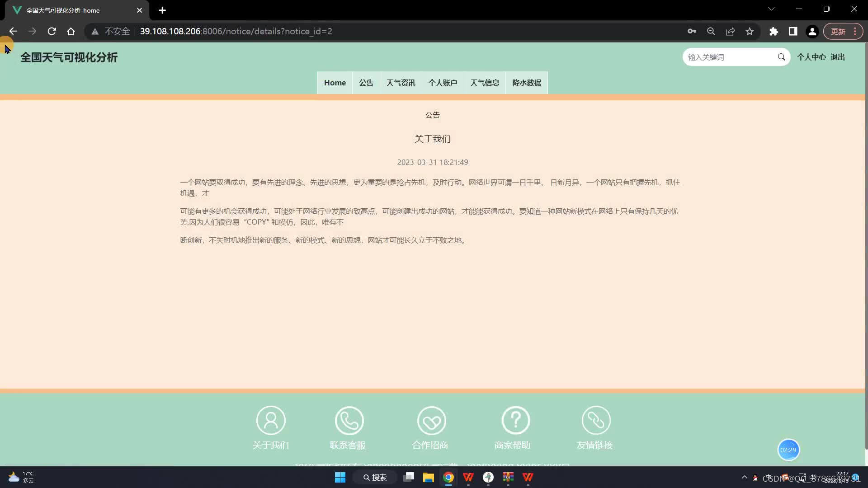Click the 退出 logout link

838,57
